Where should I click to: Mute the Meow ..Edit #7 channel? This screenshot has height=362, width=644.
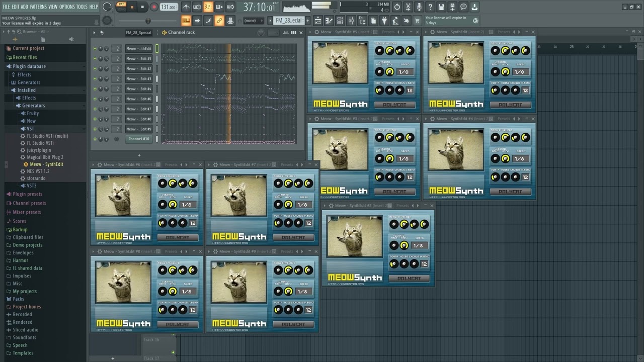click(x=95, y=109)
